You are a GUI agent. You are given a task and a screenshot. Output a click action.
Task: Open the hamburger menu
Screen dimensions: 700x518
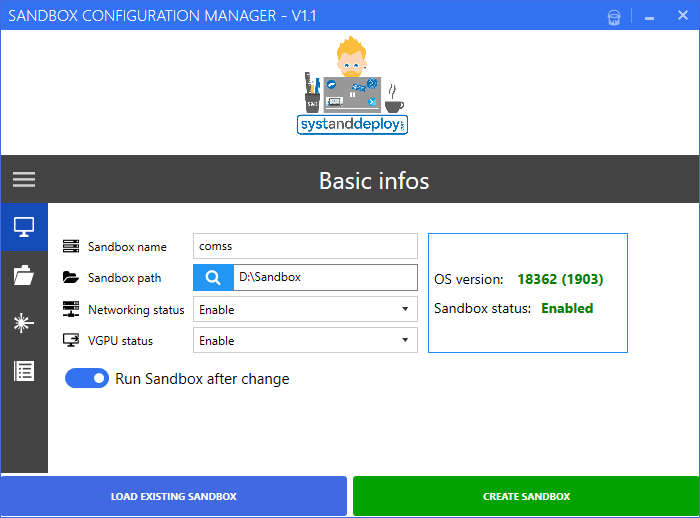tap(24, 180)
